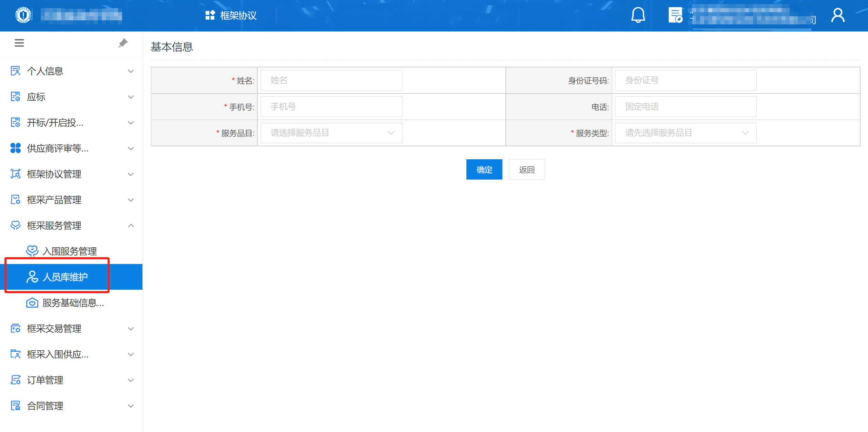868x432 pixels.
Task: Expand the 合同管理 chevron
Action: tap(131, 406)
